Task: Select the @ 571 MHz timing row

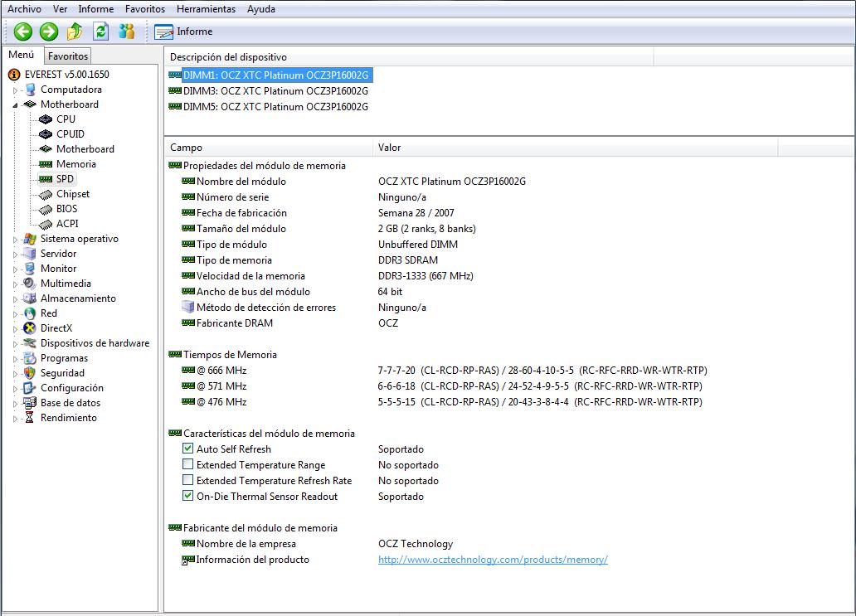Action: [x=441, y=386]
